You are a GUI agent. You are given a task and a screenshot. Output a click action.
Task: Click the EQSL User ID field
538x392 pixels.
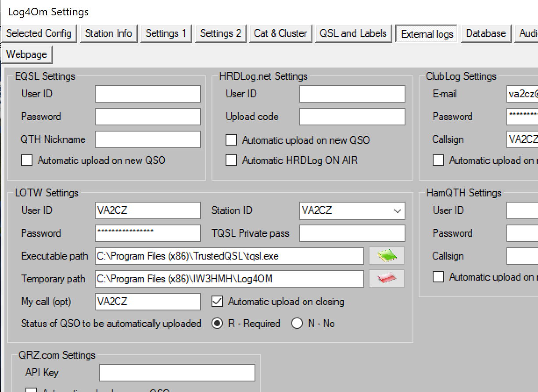point(148,94)
